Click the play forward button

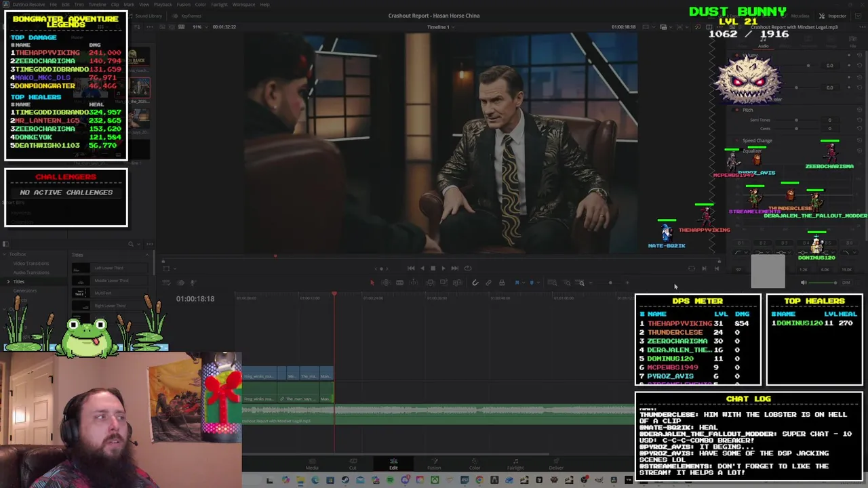[443, 268]
